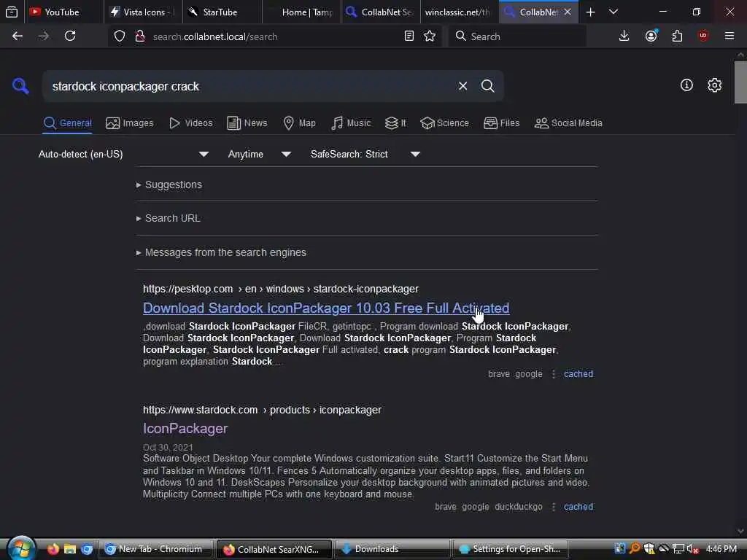
Task: Open the extensions puzzle piece icon
Action: [677, 36]
